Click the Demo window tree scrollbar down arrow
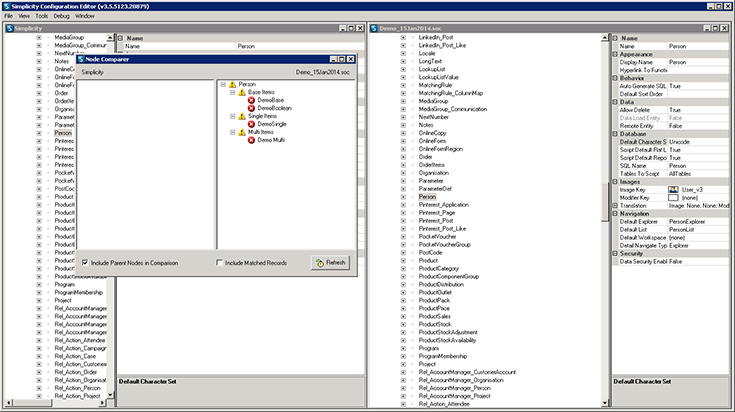This screenshot has width=735, height=412. 605,403
